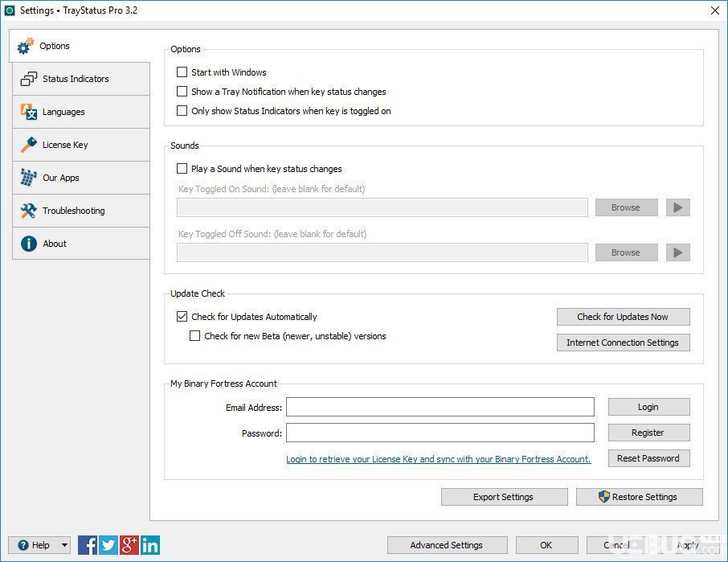Confirm with the OK button
The width and height of the screenshot is (728, 562).
(547, 545)
